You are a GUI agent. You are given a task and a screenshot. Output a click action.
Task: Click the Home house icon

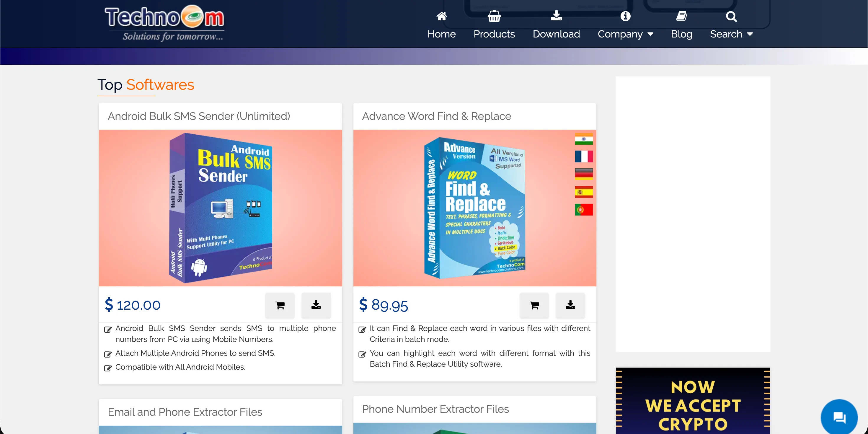441,16
